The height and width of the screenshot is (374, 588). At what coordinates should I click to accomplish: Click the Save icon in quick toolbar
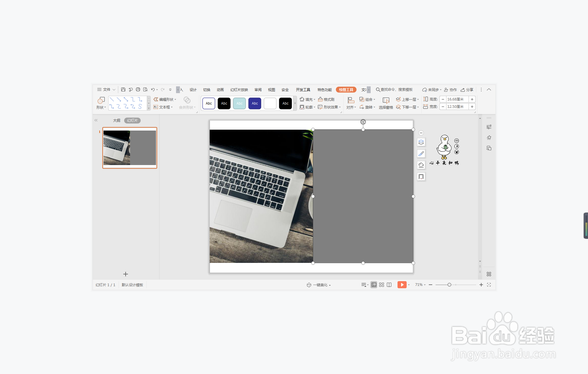123,90
